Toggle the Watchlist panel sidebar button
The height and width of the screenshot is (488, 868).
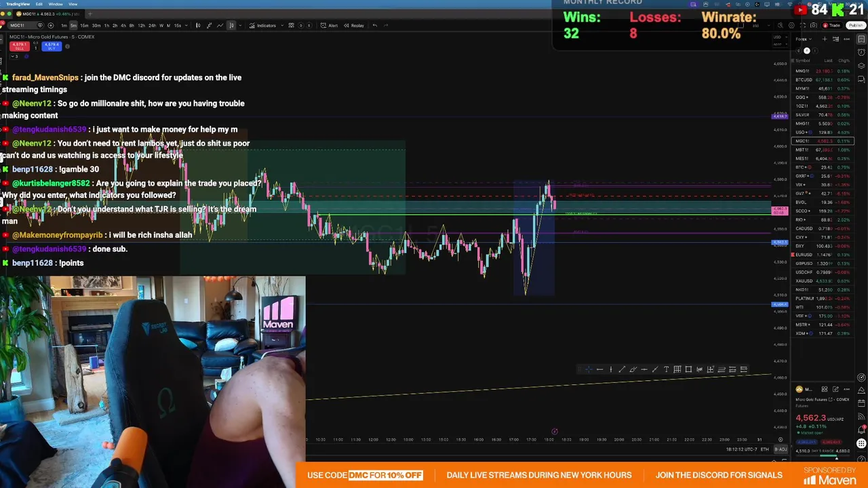861,39
